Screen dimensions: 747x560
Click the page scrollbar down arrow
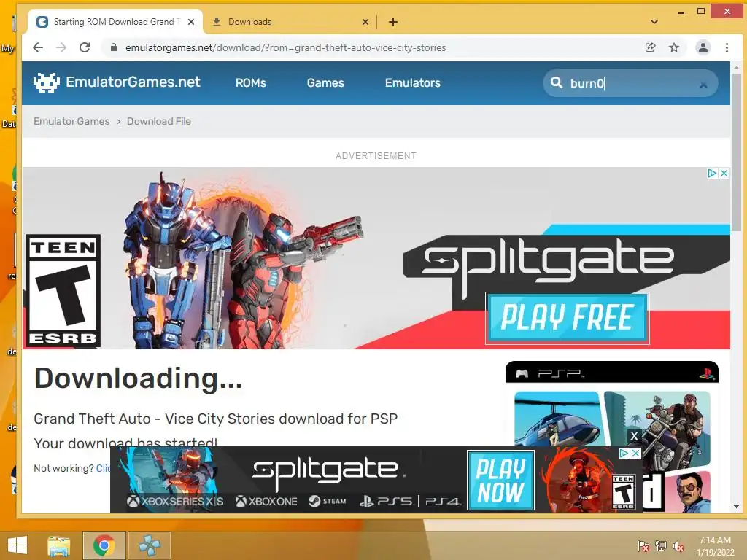(x=737, y=507)
